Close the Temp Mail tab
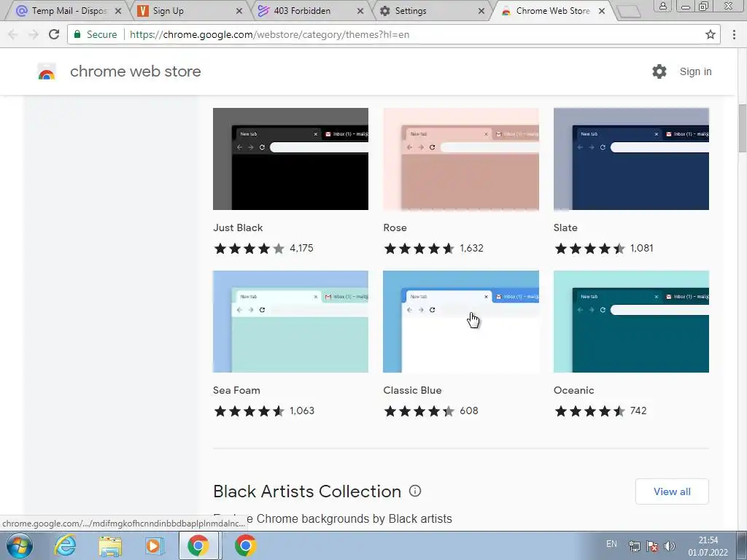 118,11
